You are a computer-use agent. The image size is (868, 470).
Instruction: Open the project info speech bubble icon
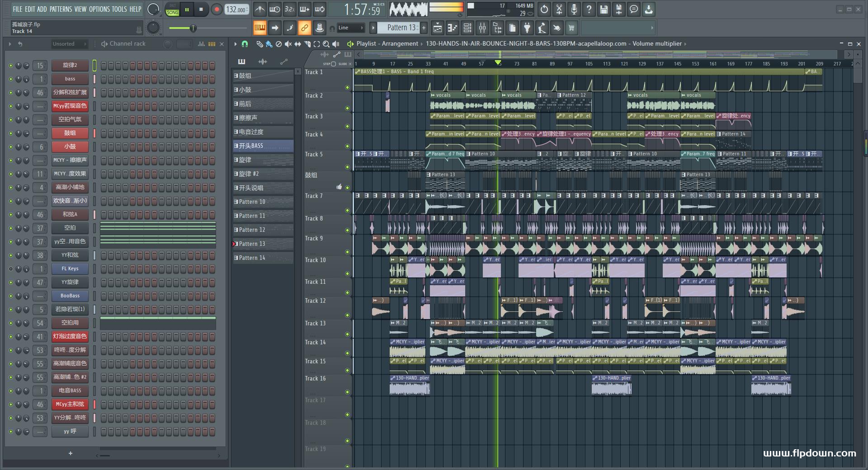pos(633,9)
